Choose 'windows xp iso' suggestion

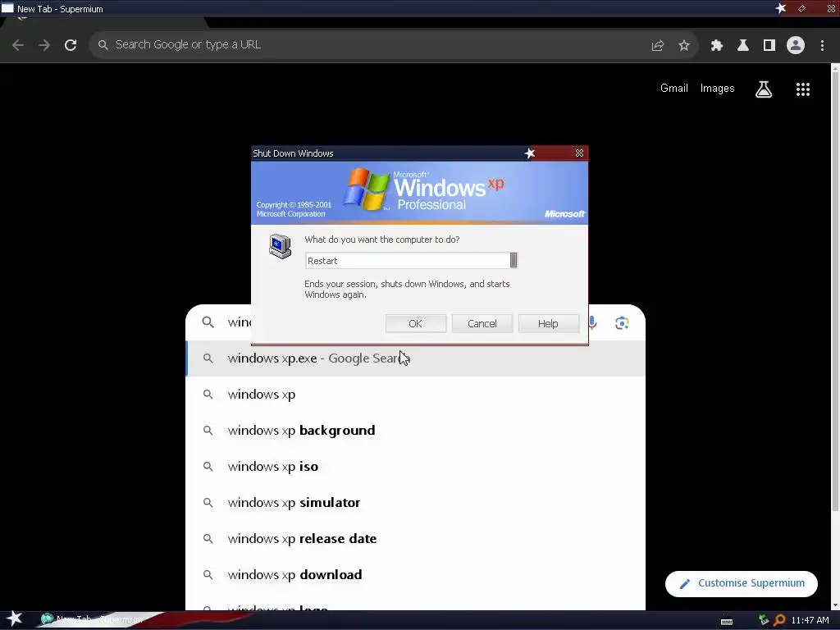[x=415, y=467]
